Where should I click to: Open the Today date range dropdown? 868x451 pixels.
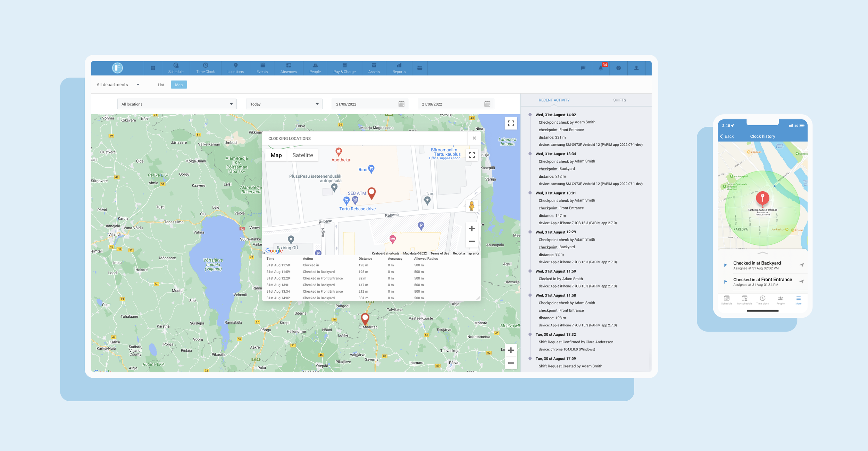(284, 104)
